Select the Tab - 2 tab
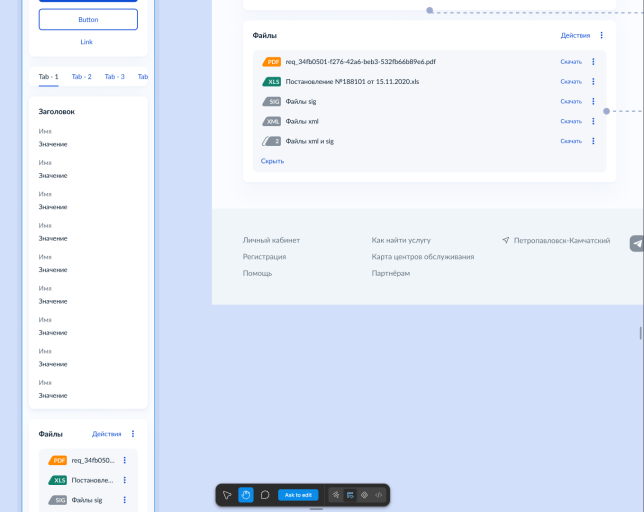Image resolution: width=644 pixels, height=512 pixels. pyautogui.click(x=81, y=77)
